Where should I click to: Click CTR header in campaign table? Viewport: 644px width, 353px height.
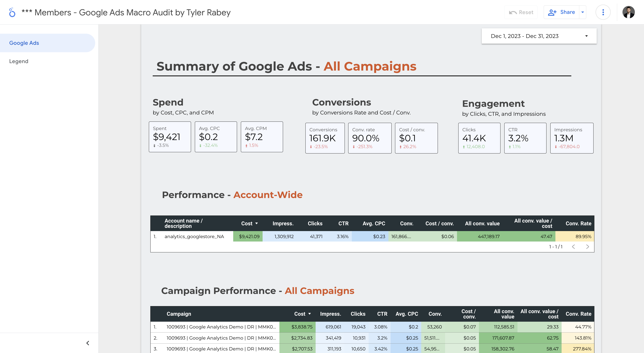[x=382, y=314]
